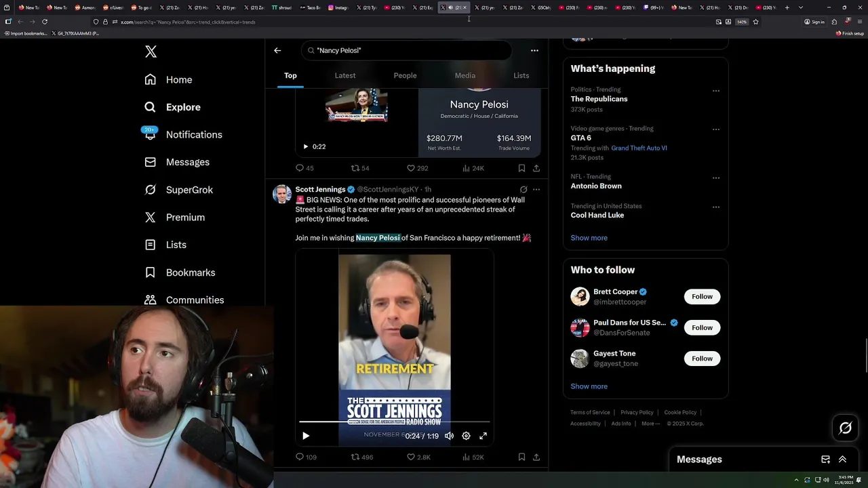Viewport: 868px width, 488px height.
Task: Click in the "Nancy Pelosi" search box
Action: click(x=406, y=50)
